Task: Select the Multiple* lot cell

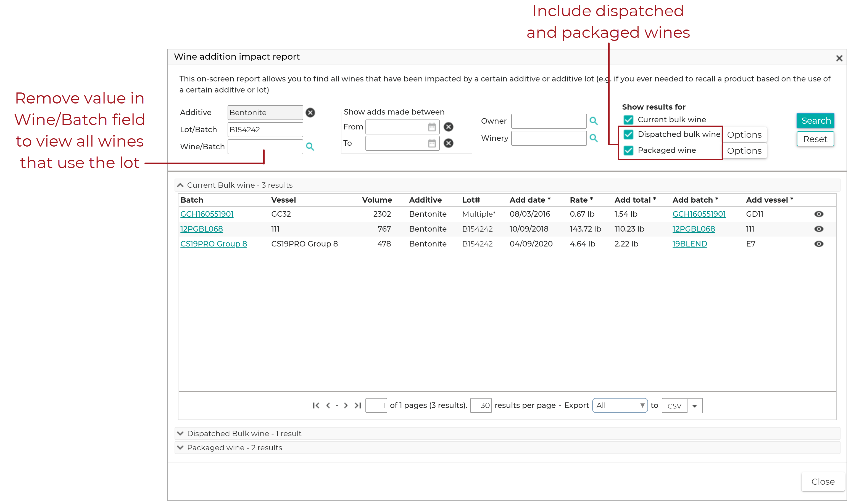Action: coord(479,214)
